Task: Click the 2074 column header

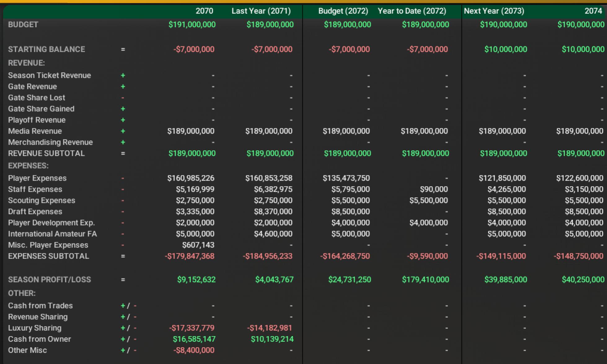Action: [593, 11]
